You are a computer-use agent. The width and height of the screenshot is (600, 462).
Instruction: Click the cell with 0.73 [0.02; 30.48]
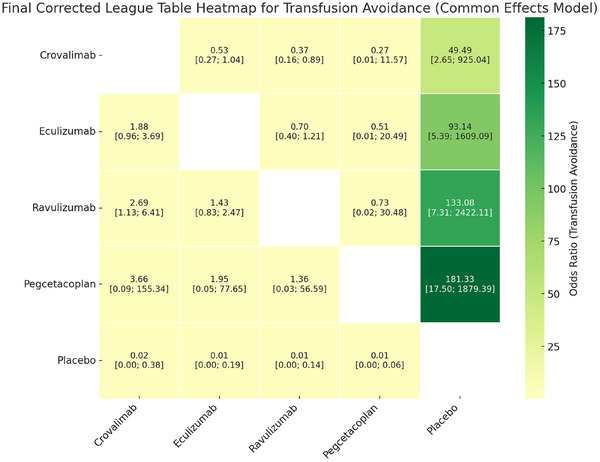click(x=380, y=208)
